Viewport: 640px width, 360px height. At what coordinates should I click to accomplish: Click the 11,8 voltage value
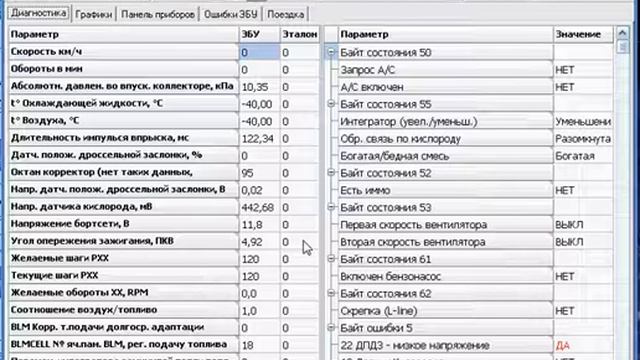tap(252, 225)
